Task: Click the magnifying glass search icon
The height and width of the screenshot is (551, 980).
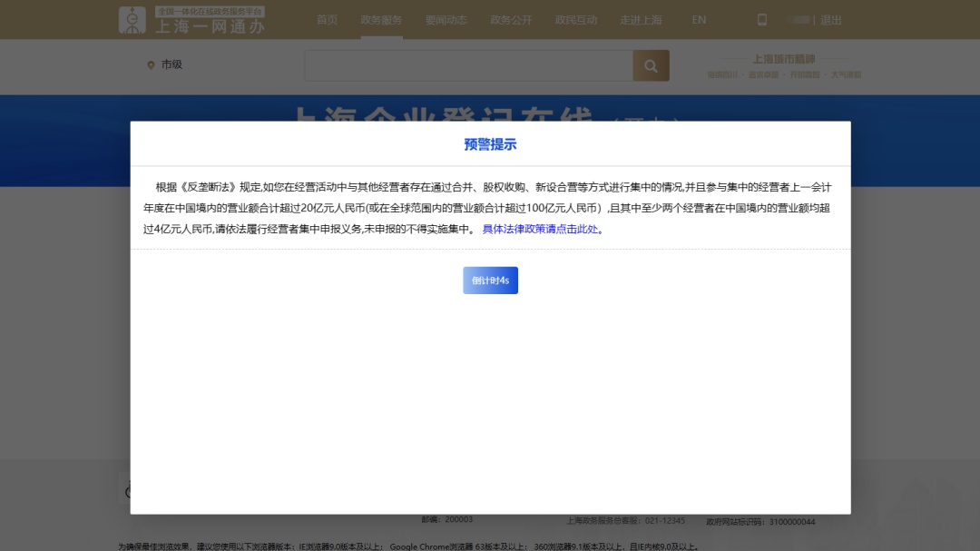Action: [650, 65]
